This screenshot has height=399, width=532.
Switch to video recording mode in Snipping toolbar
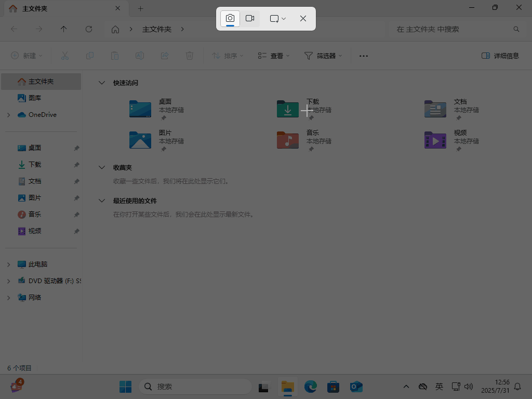click(x=250, y=18)
